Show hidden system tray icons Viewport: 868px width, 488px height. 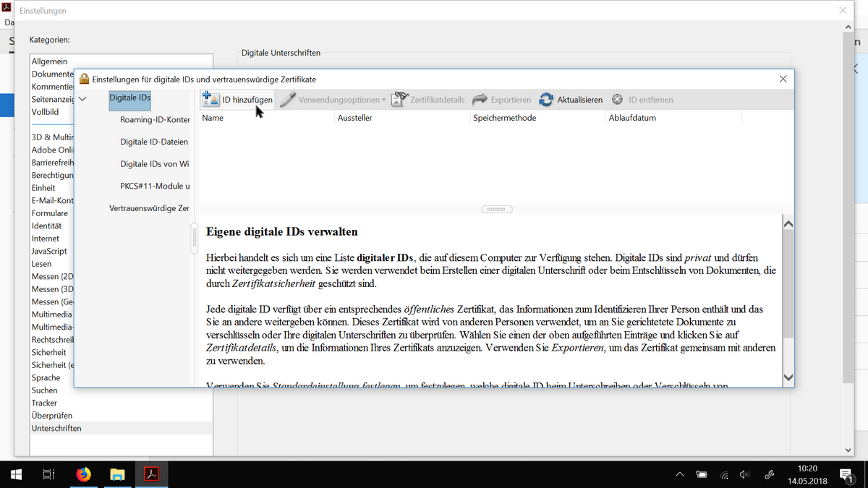[679, 475]
